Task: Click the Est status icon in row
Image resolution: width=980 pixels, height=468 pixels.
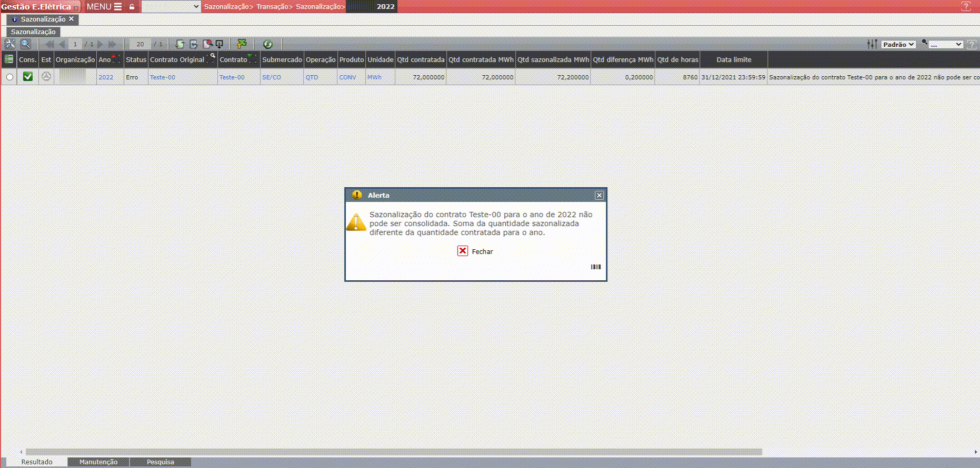Action: 46,77
